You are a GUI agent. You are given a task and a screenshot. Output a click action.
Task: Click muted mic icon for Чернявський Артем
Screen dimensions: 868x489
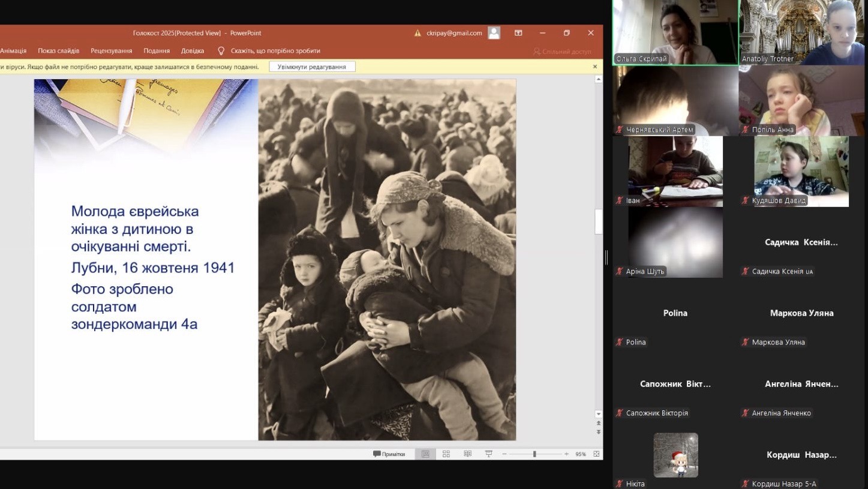620,130
